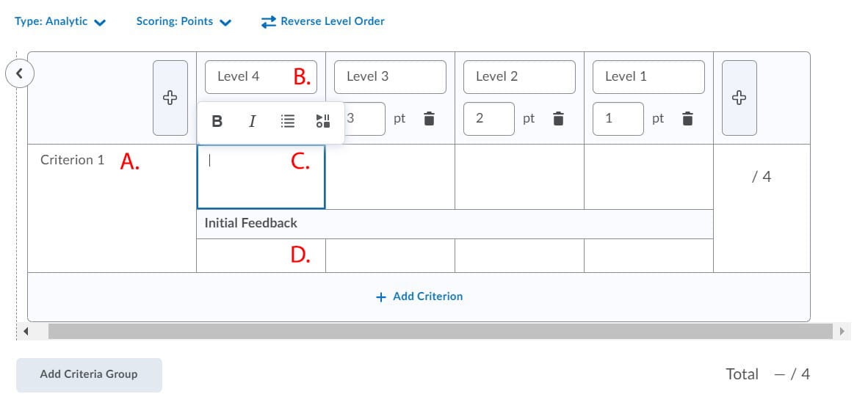Image resolution: width=868 pixels, height=394 pixels.
Task: Click the horizontal scrollbar track
Action: tap(441, 332)
